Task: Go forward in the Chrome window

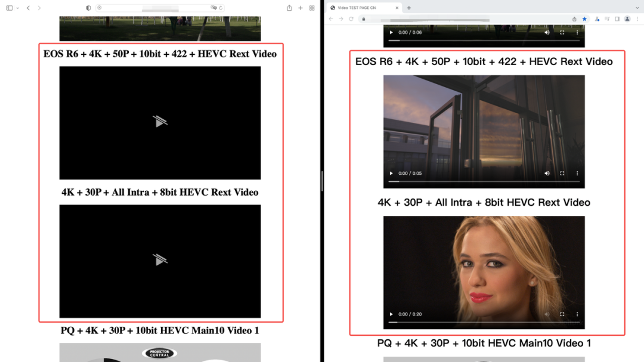Action: pos(341,19)
